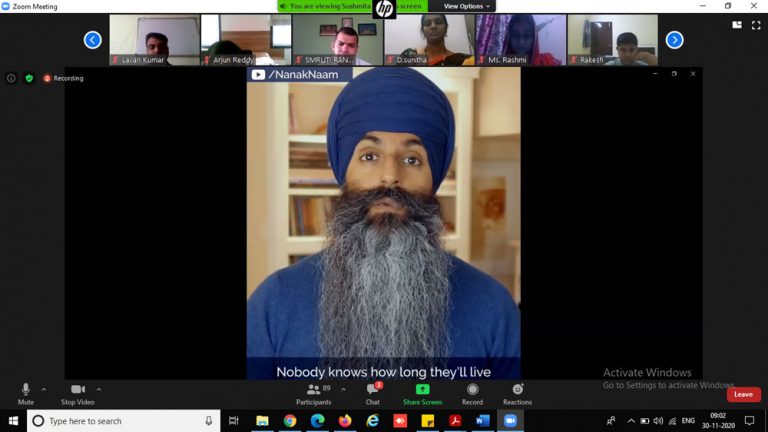Open Task View on taskbar

[234, 421]
